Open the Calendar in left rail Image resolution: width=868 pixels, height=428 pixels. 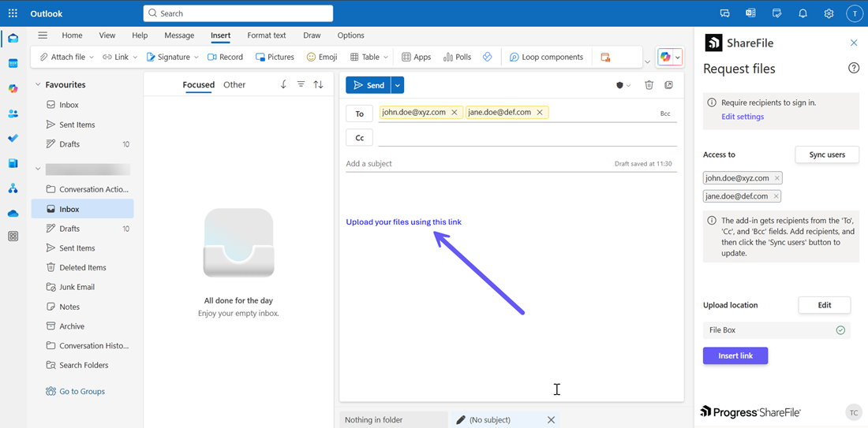click(13, 63)
